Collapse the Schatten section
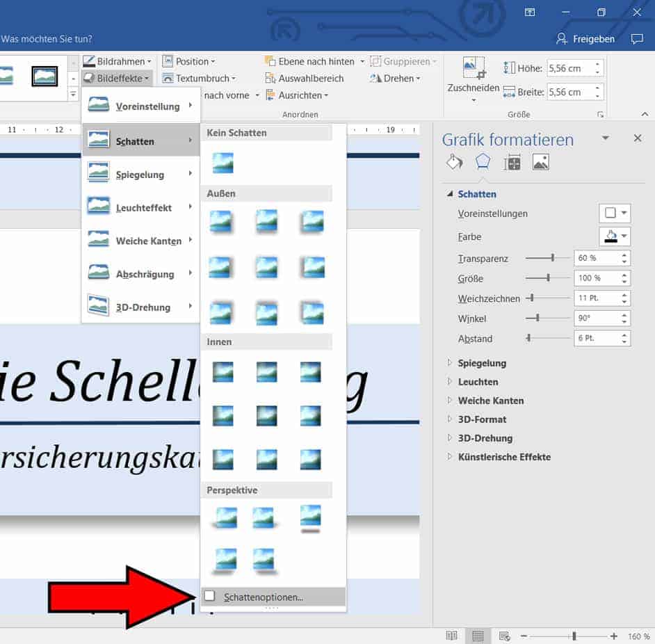 tap(450, 194)
